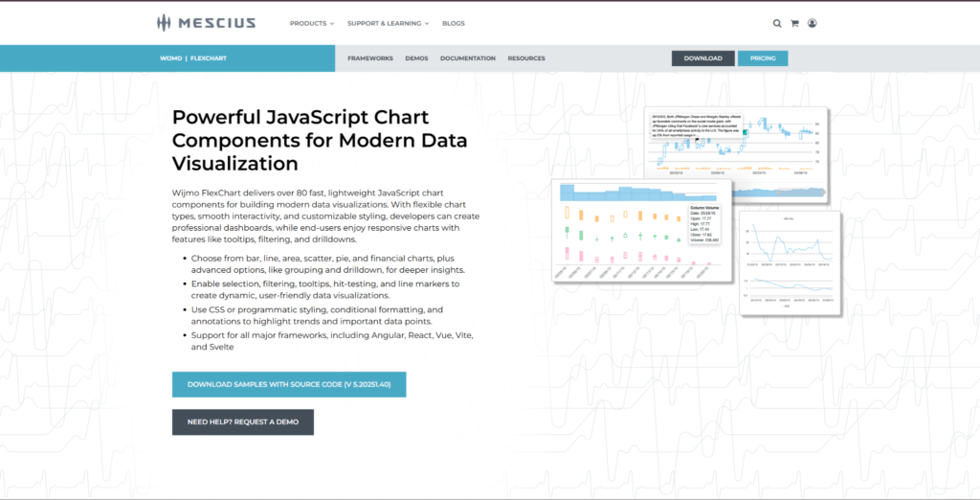Image resolution: width=980 pixels, height=500 pixels.
Task: Open the column volume chart thumbnail
Action: coord(641,230)
